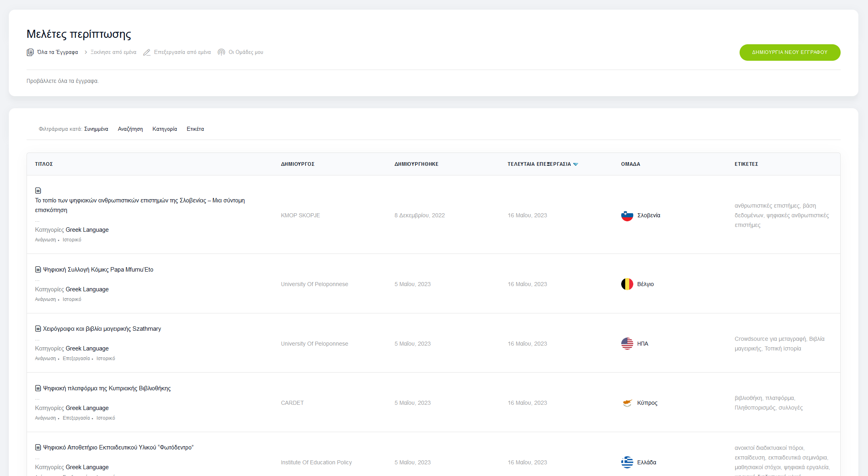The width and height of the screenshot is (868, 476).
Task: Sort by Τελευταία Επεξεργασία column arrow
Action: coord(576,164)
